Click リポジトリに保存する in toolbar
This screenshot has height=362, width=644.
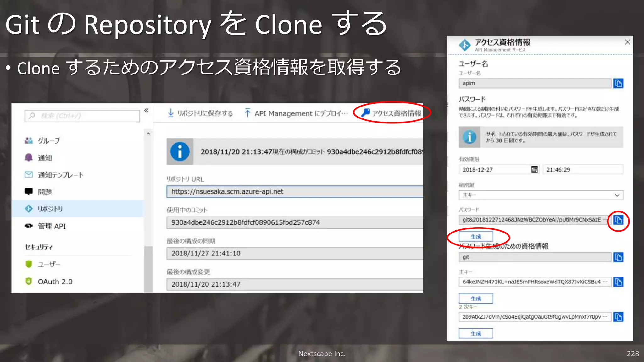(x=200, y=113)
